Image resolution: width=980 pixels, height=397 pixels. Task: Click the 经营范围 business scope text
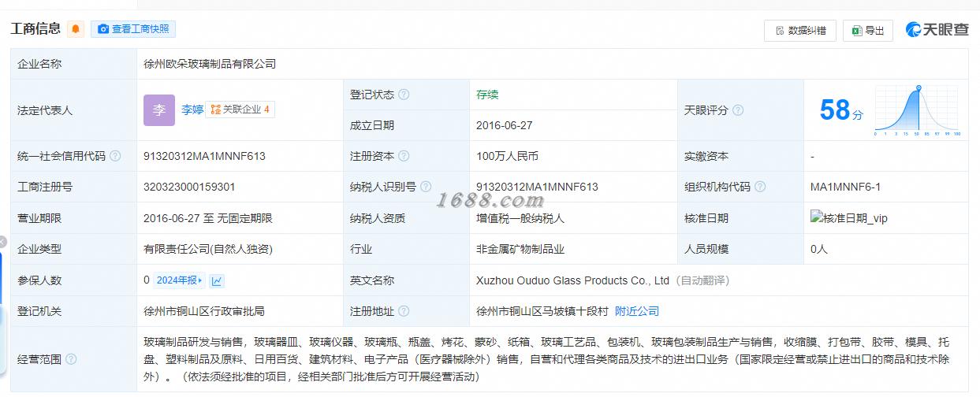click(x=546, y=359)
